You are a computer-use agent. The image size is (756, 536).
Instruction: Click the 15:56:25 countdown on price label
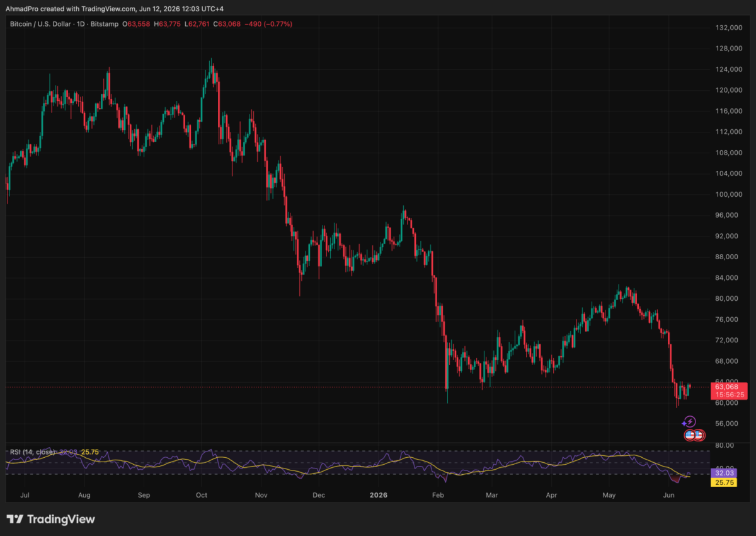[728, 395]
